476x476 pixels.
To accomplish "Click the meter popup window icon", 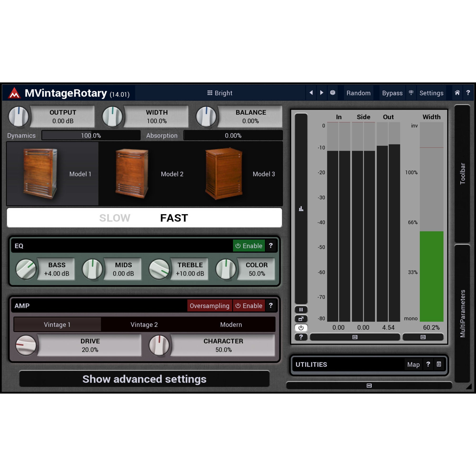I will (x=301, y=319).
